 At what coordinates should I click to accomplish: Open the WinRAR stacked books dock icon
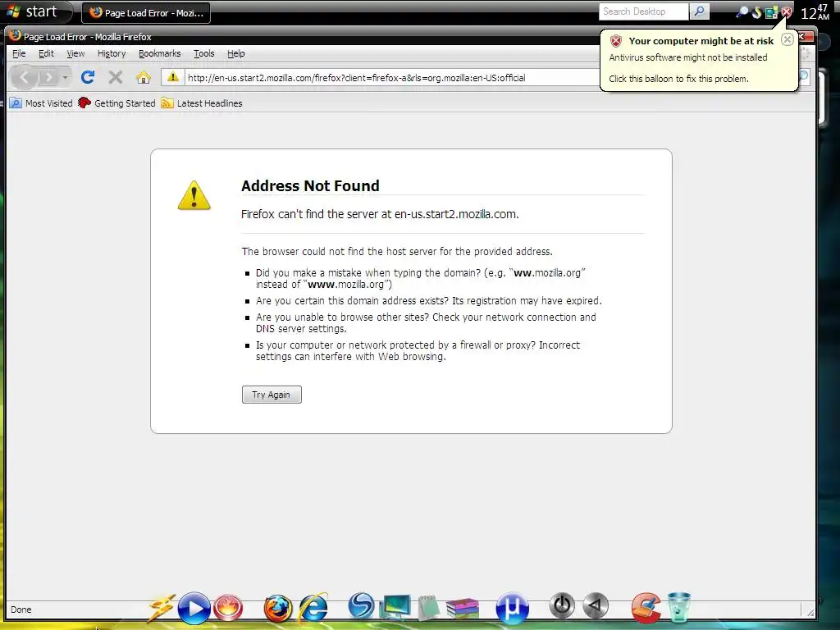tap(463, 609)
